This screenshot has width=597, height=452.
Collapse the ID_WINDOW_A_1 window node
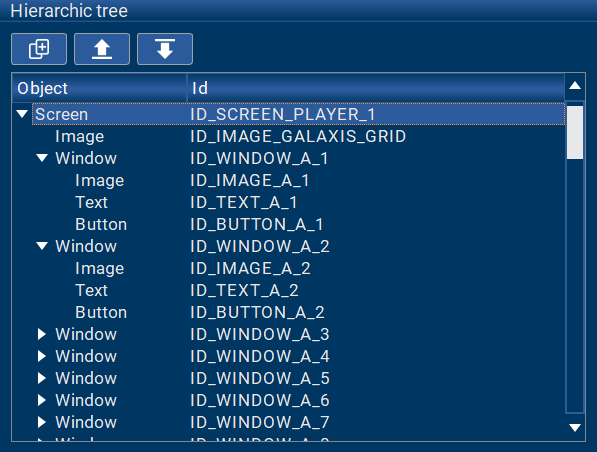(42, 158)
